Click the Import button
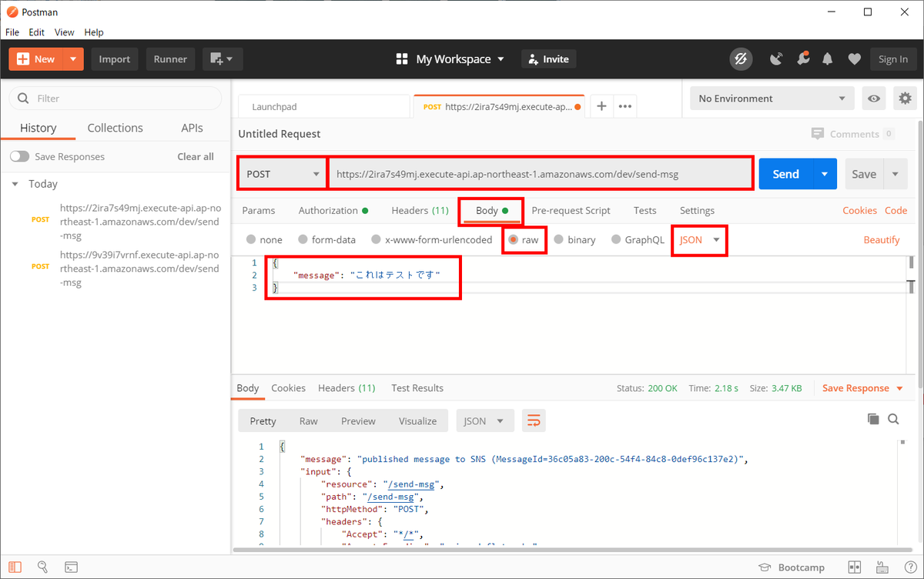The height and width of the screenshot is (579, 924). click(114, 59)
